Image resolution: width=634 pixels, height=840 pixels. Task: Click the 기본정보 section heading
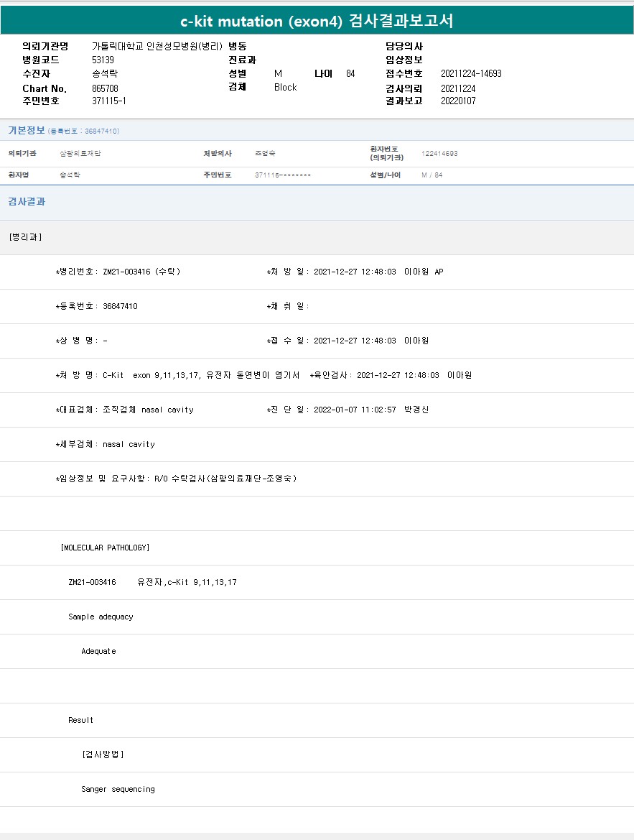pos(27,130)
